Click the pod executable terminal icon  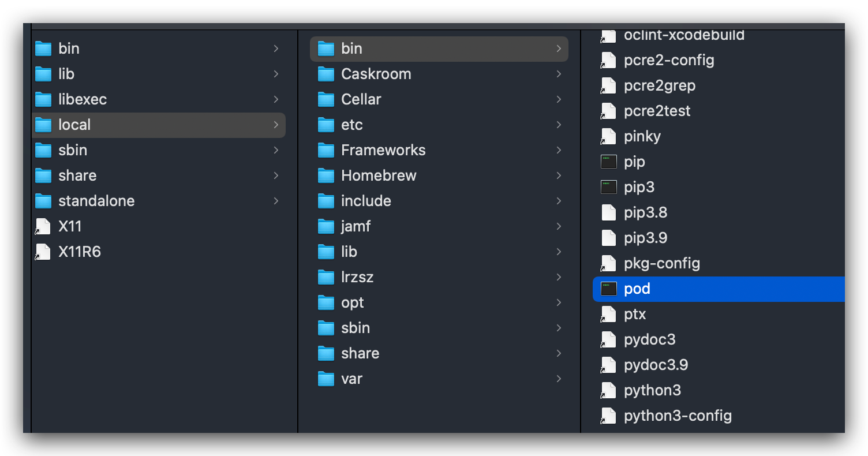pyautogui.click(x=609, y=289)
